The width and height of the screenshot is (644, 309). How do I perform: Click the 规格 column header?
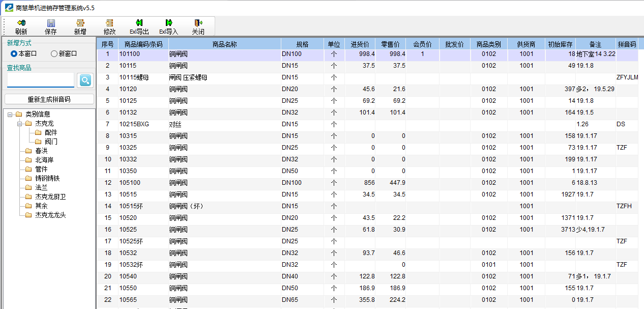(302, 44)
